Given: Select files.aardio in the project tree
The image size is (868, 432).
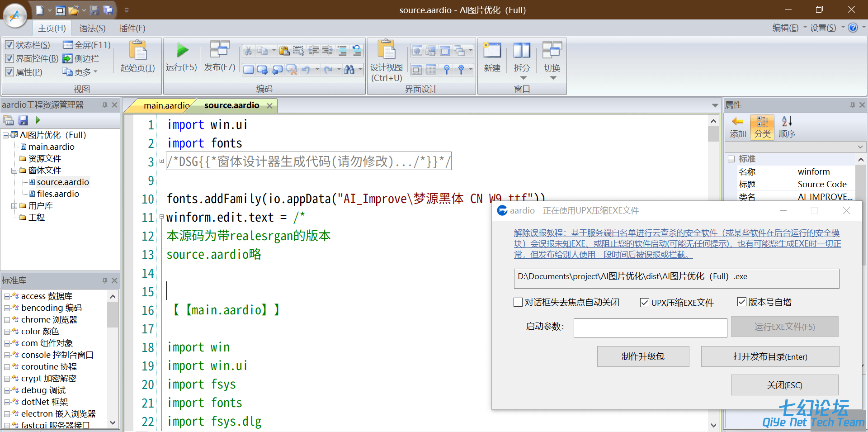Looking at the screenshot, I should [58, 194].
